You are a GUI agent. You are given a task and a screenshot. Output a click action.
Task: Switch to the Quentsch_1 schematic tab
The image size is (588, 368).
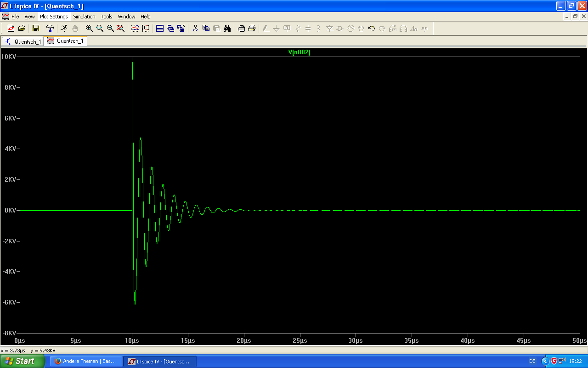[x=23, y=41]
